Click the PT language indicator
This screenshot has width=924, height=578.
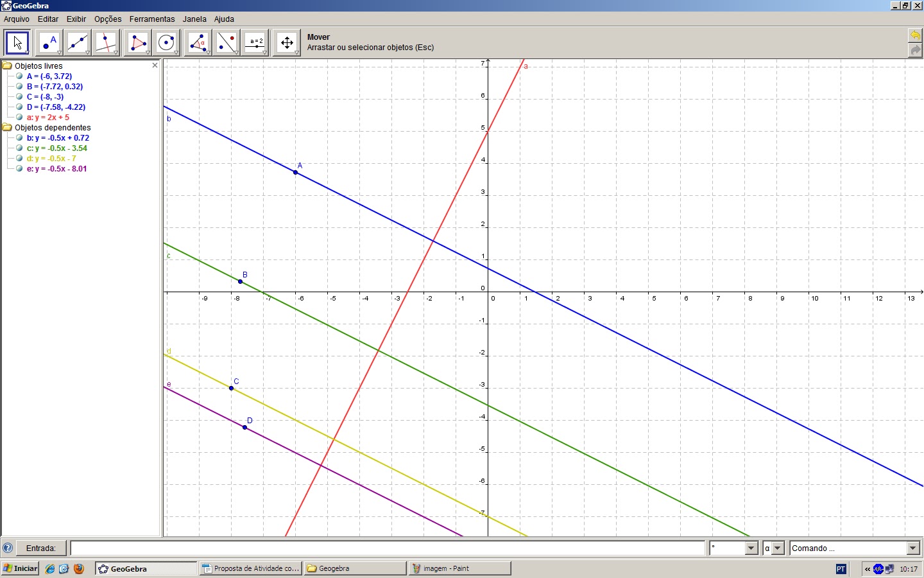(841, 569)
